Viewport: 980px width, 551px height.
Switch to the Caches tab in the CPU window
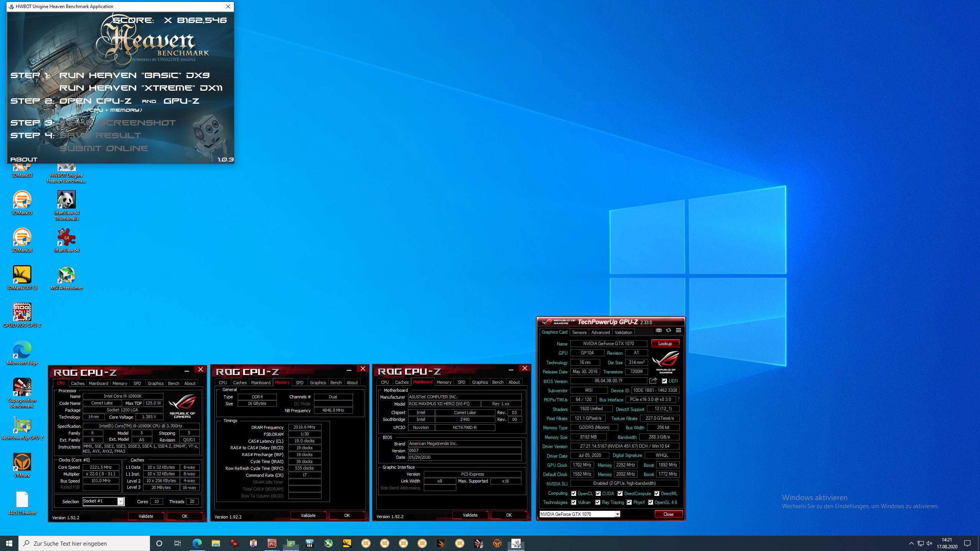pos(77,383)
